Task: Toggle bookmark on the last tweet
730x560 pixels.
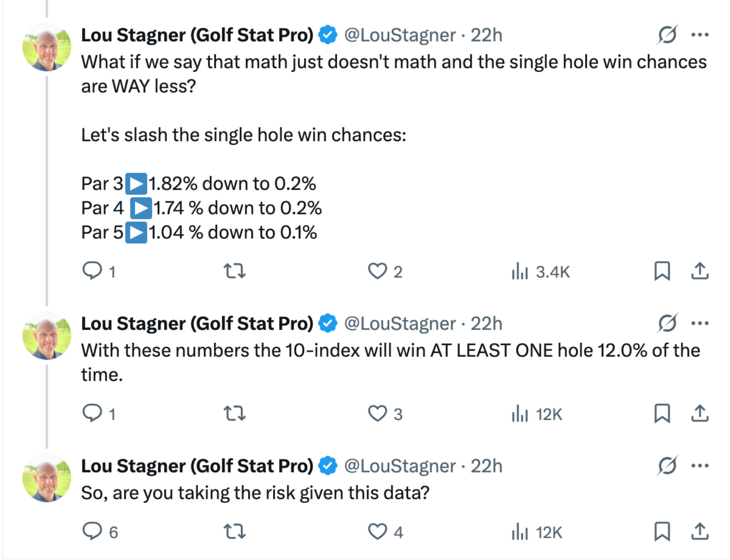Action: pyautogui.click(x=662, y=531)
